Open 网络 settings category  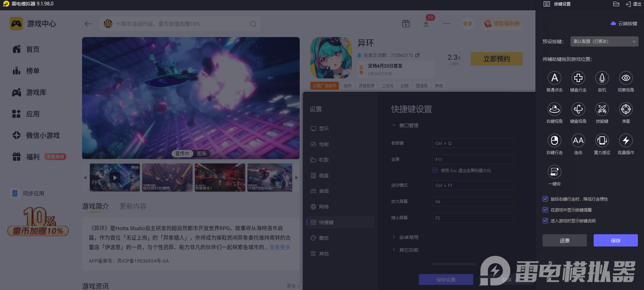pos(340,207)
